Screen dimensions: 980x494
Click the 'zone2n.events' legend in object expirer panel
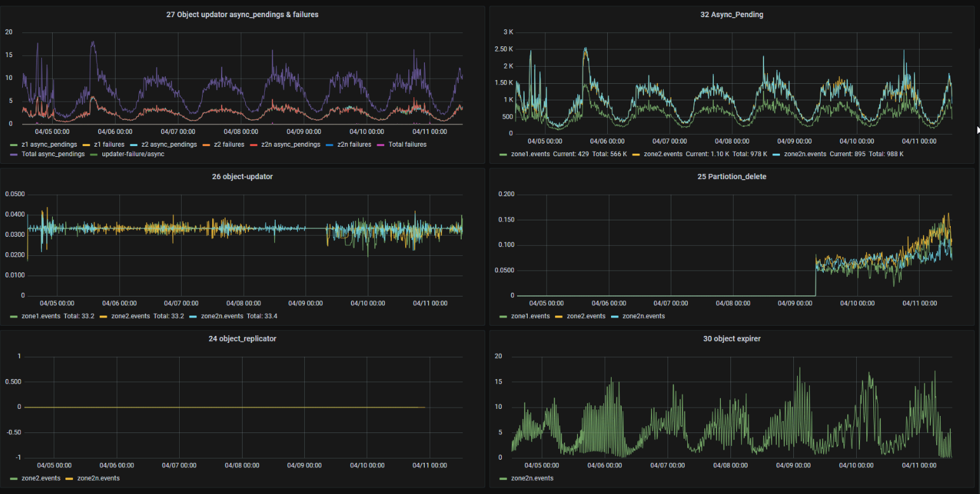point(532,478)
